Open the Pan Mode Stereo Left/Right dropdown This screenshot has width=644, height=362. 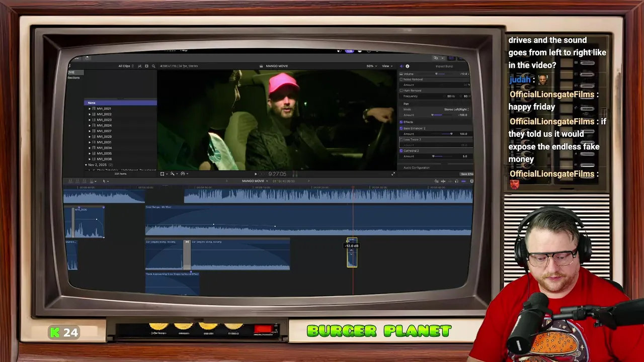click(456, 109)
